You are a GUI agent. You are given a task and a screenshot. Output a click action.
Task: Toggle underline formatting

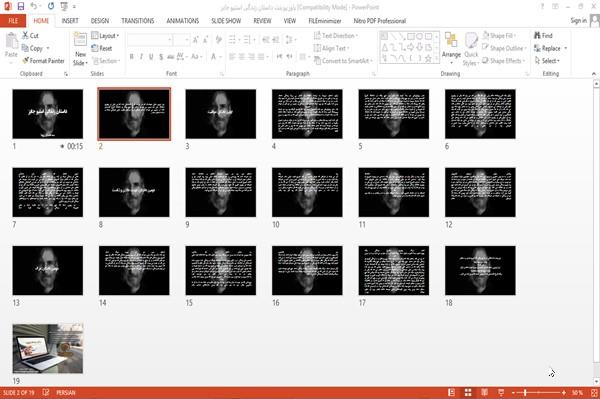click(151, 57)
